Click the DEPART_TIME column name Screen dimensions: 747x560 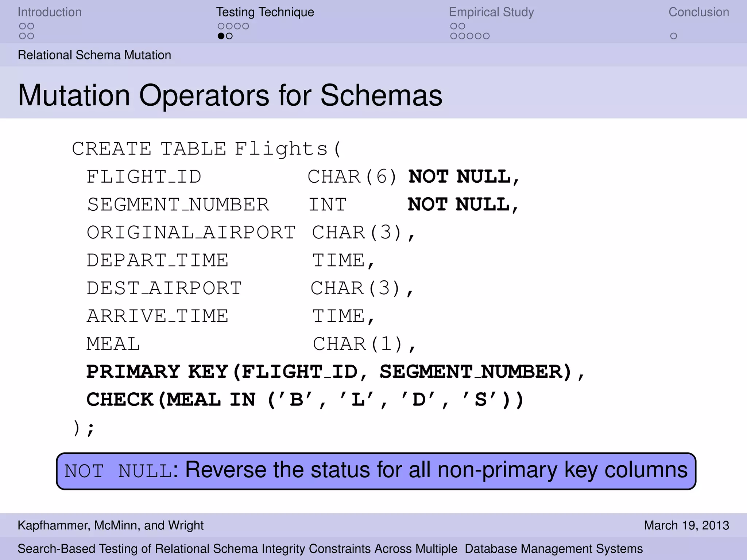(x=157, y=260)
